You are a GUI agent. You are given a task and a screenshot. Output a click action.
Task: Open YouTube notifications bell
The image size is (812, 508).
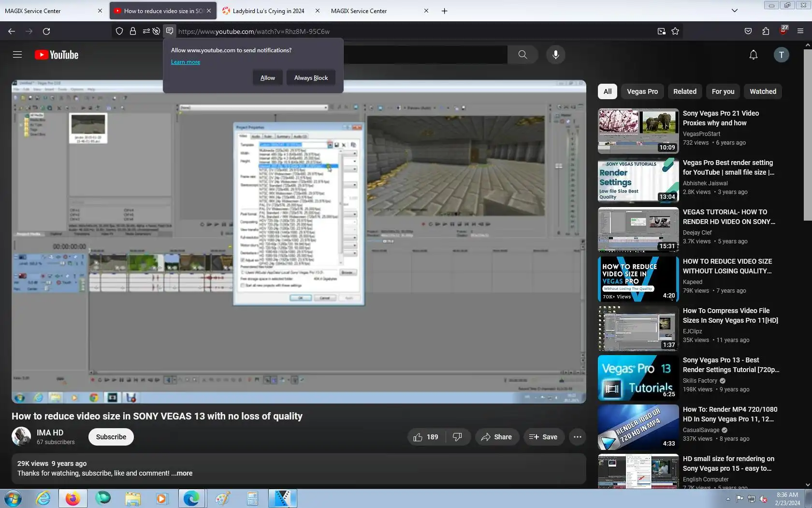[753, 55]
